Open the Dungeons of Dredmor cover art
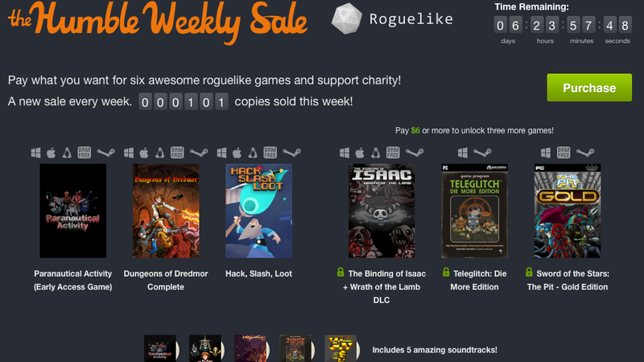 (166, 211)
